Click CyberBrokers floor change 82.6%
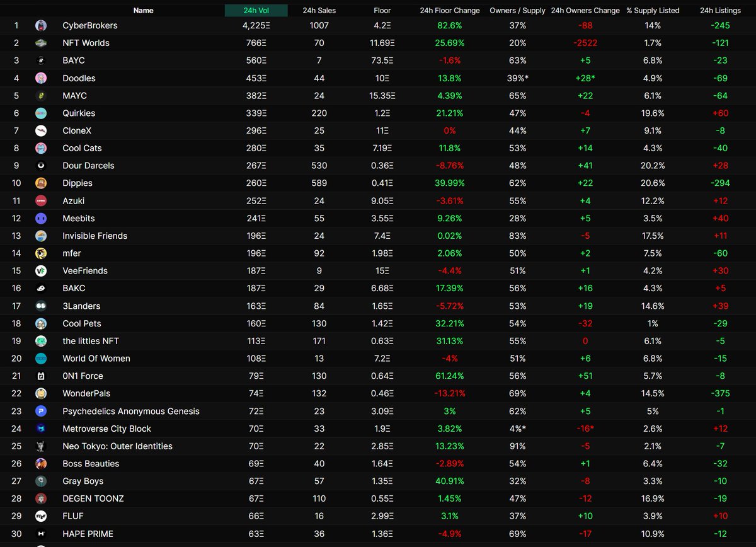This screenshot has height=547, width=756. point(450,26)
